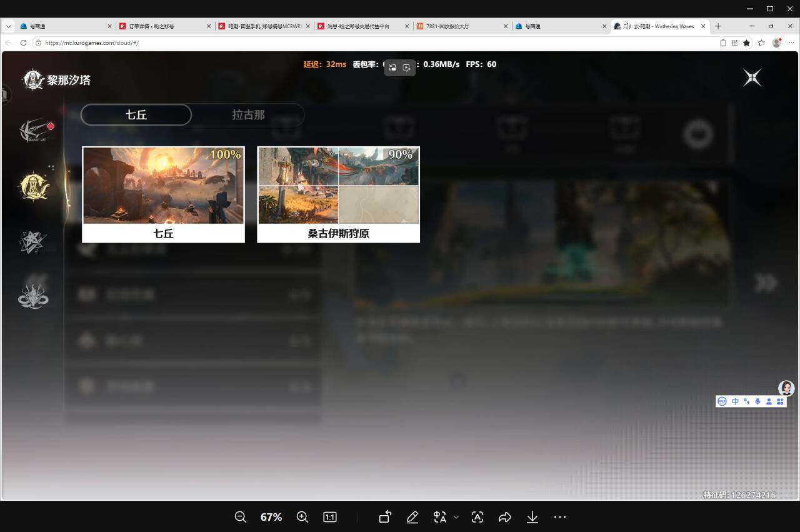Open a new browser tab with the plus button
This screenshot has height=532, width=800.
tap(718, 26)
